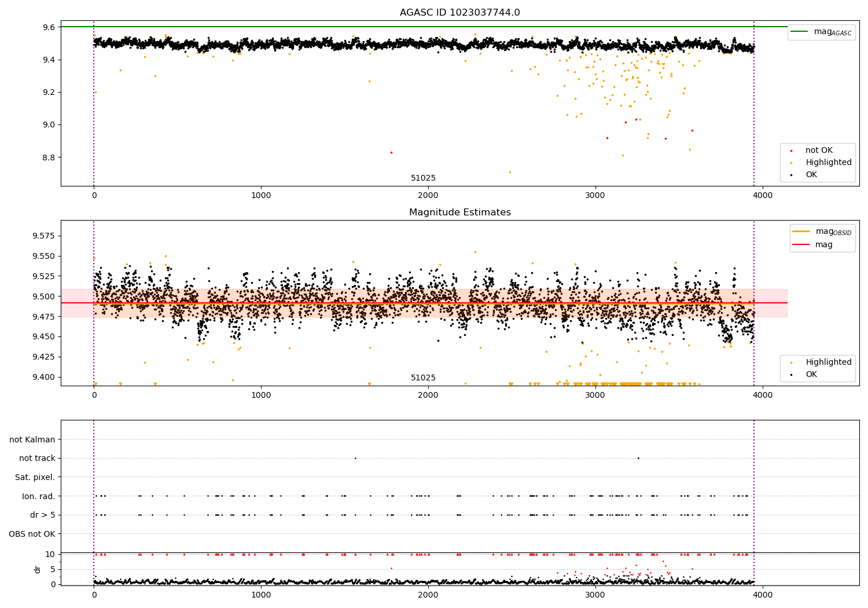Click x-axis tick '3000' under the AGASC ID plot

595,196
